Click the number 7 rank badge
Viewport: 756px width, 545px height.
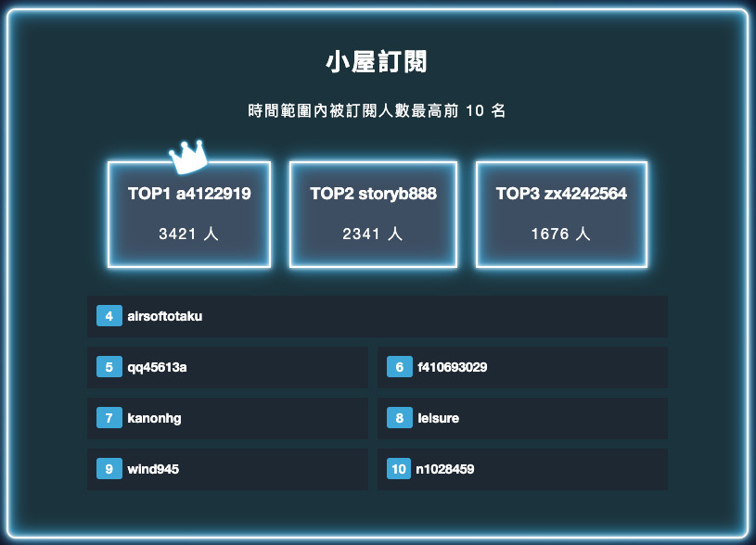pyautogui.click(x=109, y=418)
